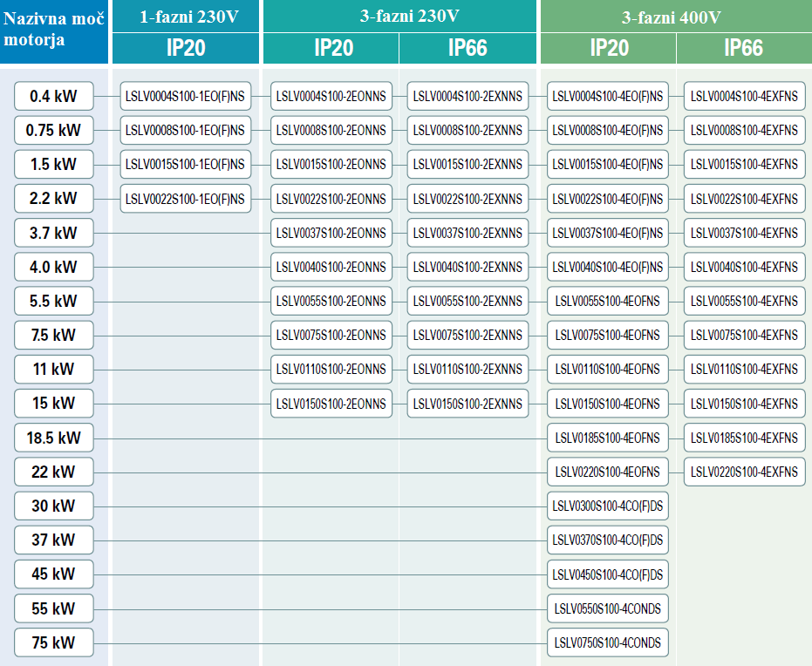Select model LSLV0008S100-2EXNNS
Viewport: 812px width, 666px height.
pos(467,131)
